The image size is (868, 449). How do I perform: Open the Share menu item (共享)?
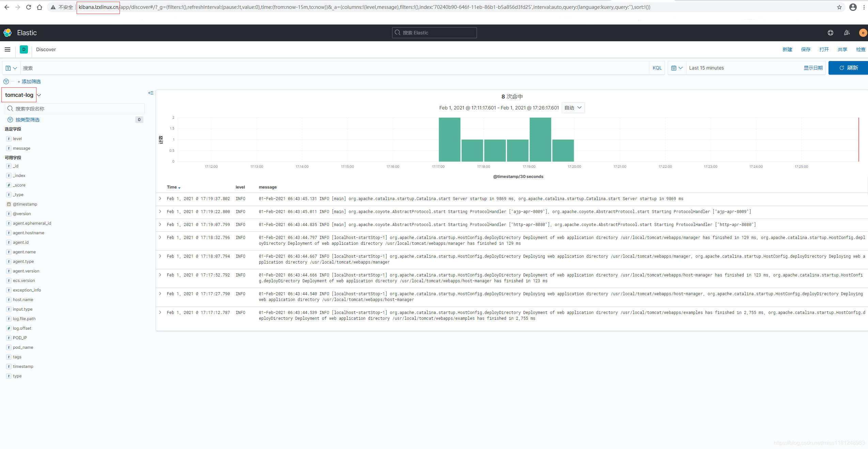(842, 49)
